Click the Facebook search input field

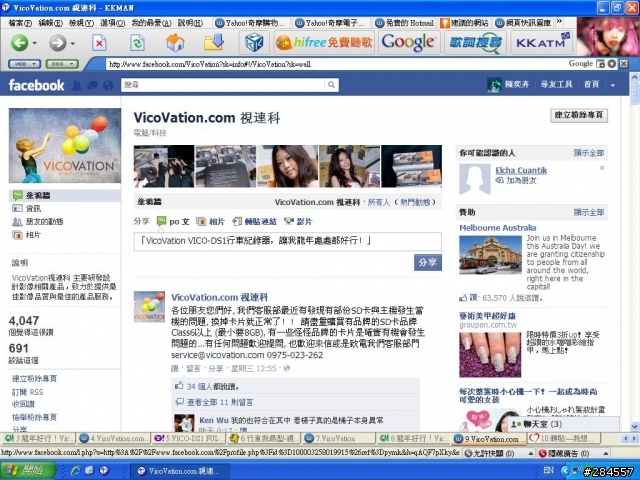tap(224, 85)
